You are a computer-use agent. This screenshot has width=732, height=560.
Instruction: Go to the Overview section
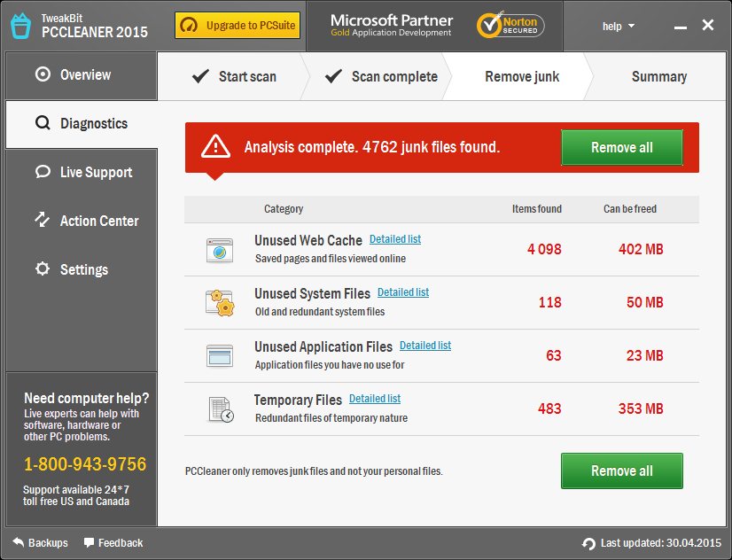[x=82, y=74]
